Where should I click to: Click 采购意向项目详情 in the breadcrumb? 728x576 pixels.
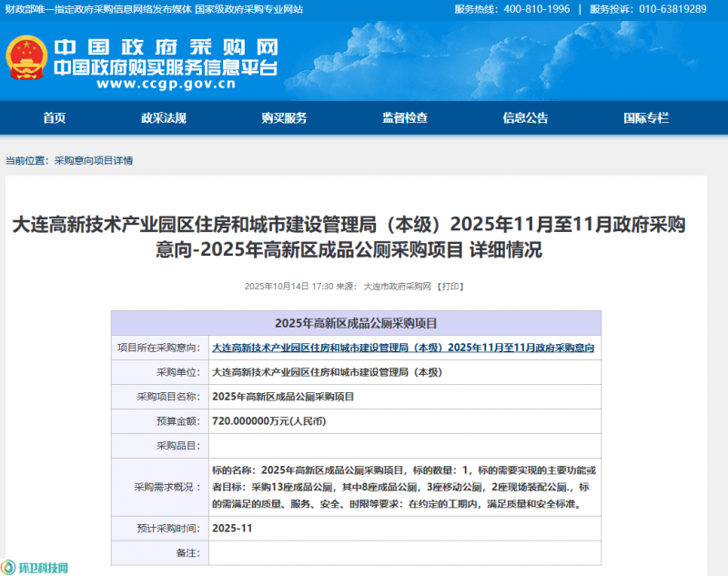[94, 160]
